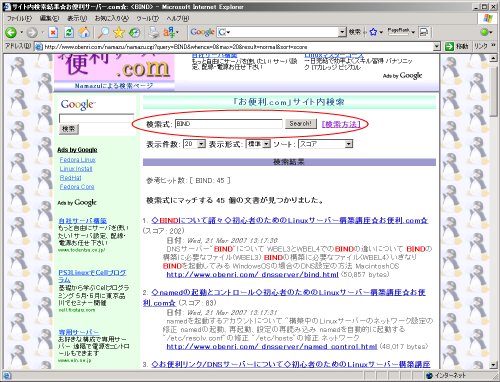The height and width of the screenshot is (382, 500).
Task: Open first result title BINDについて諸々
Action: click(x=289, y=221)
